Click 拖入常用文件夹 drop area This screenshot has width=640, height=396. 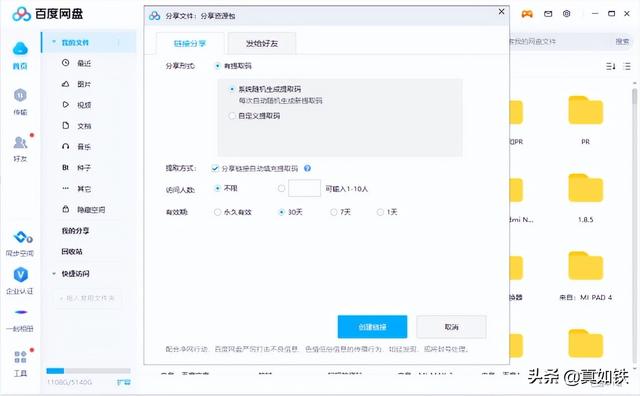click(x=88, y=298)
